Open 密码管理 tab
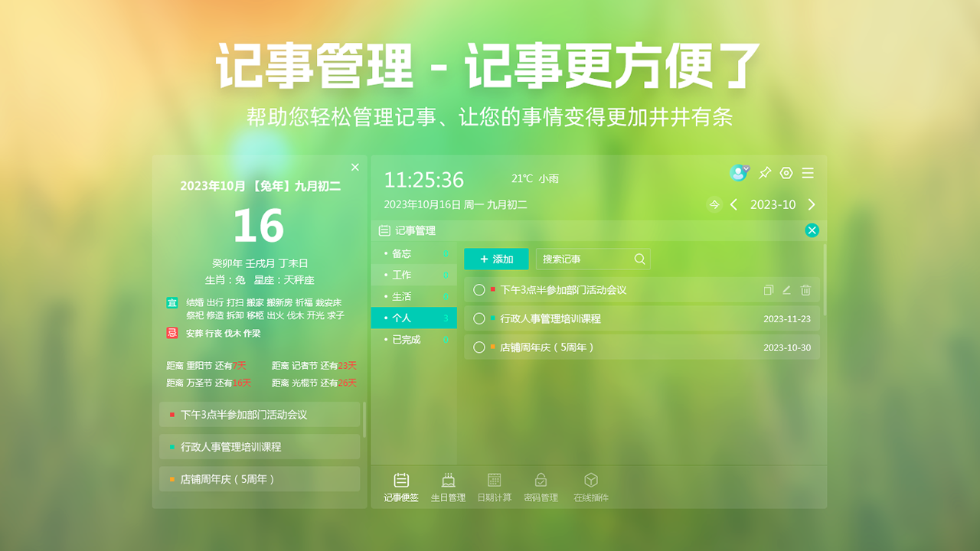The width and height of the screenshot is (980, 551). pos(541,487)
